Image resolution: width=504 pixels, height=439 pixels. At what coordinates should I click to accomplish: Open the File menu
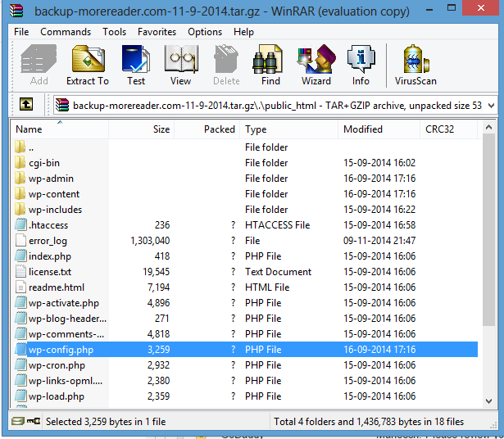coord(21,32)
